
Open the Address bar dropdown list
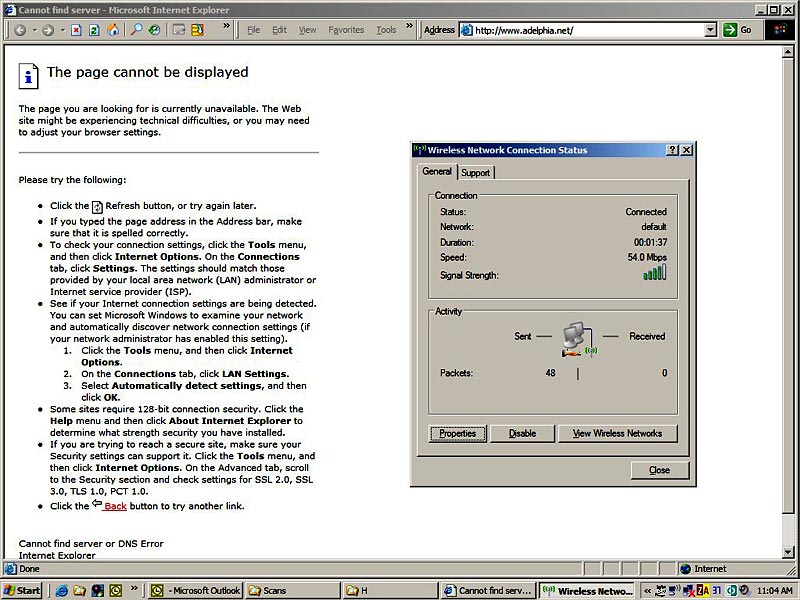click(711, 30)
